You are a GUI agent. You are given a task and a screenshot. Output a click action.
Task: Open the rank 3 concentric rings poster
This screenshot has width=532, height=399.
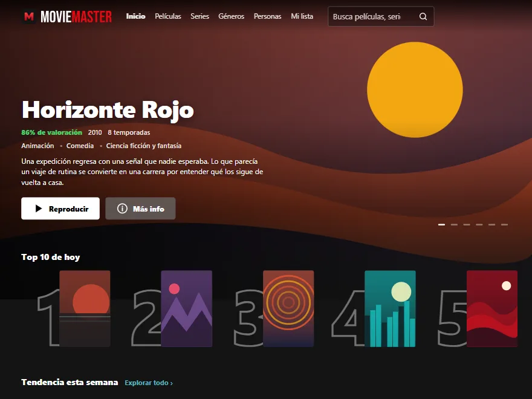(288, 308)
